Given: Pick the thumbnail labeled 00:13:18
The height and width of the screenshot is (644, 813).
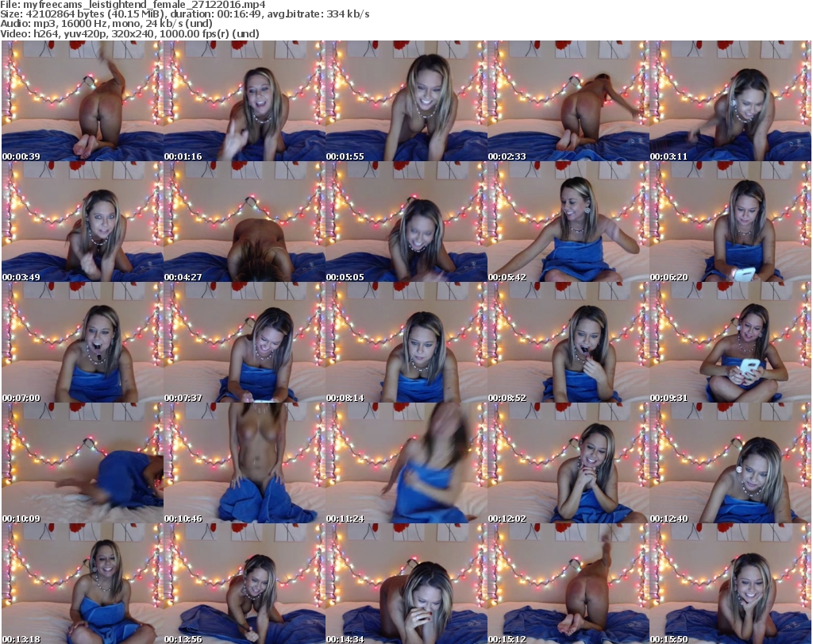Looking at the screenshot, I should coord(83,584).
